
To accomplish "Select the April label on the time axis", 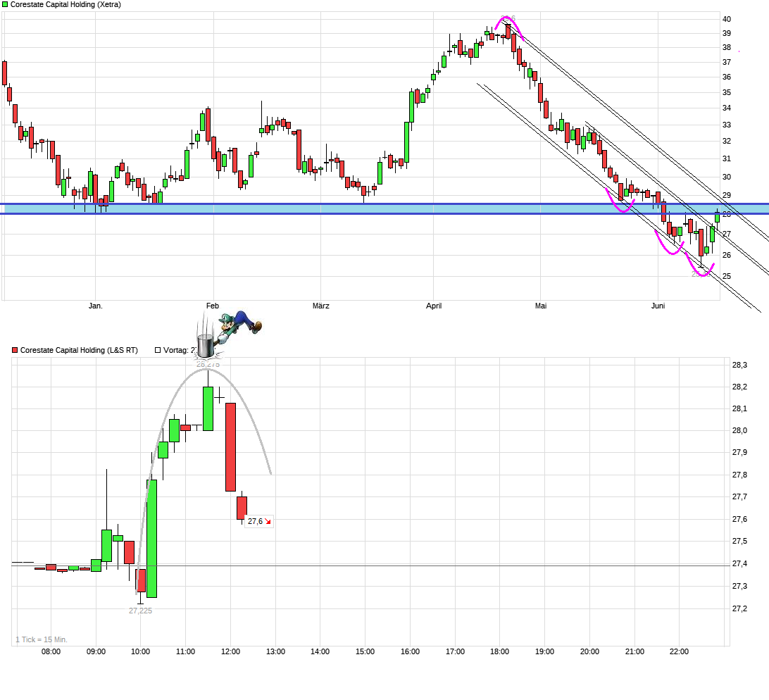I will (434, 306).
